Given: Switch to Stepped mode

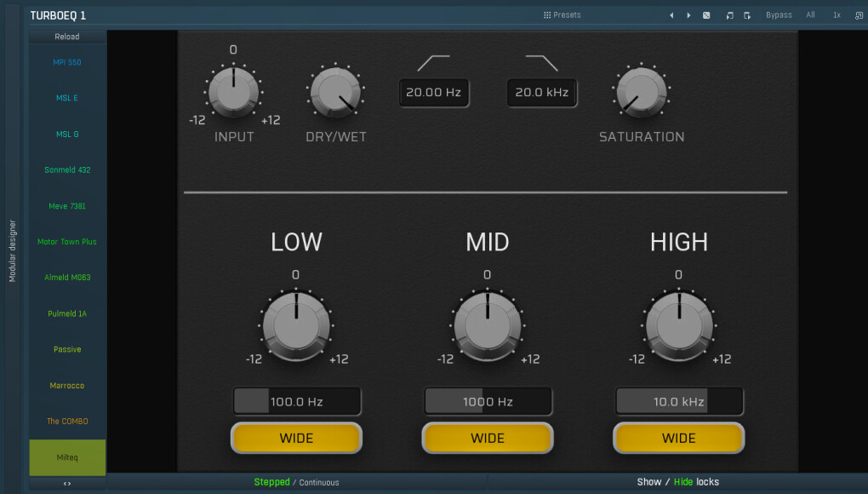Looking at the screenshot, I should [x=271, y=482].
